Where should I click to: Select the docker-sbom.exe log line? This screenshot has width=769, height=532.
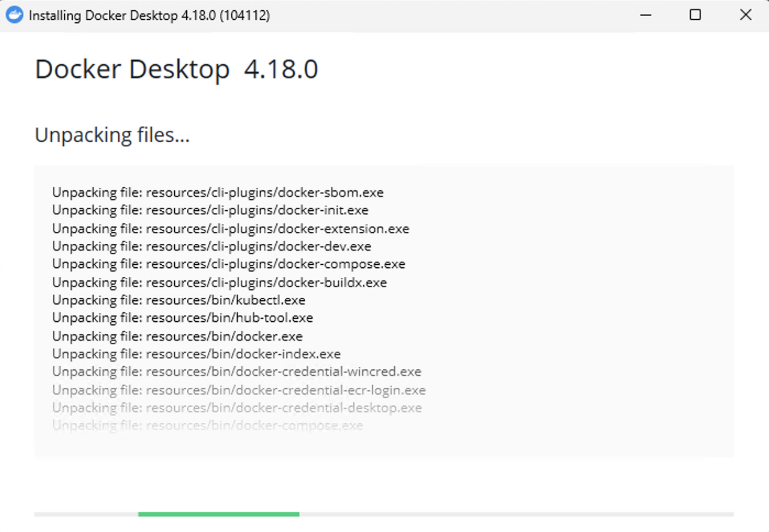(218, 193)
